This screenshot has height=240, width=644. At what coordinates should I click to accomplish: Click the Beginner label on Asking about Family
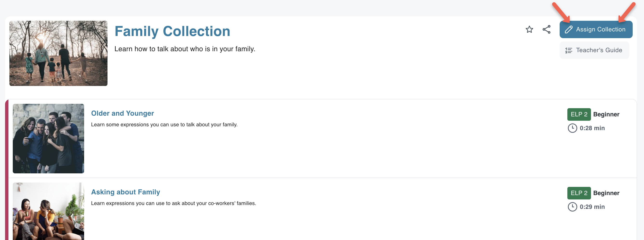coord(606,193)
